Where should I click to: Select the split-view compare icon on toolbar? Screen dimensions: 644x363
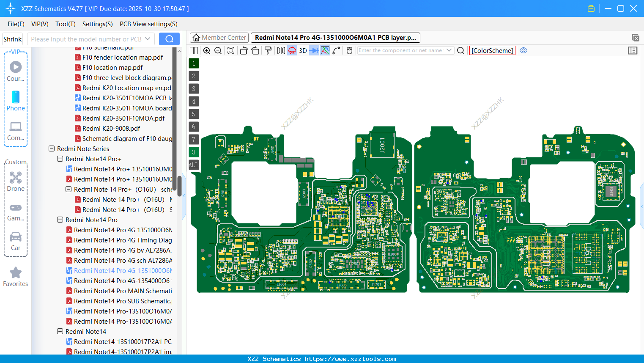click(194, 50)
